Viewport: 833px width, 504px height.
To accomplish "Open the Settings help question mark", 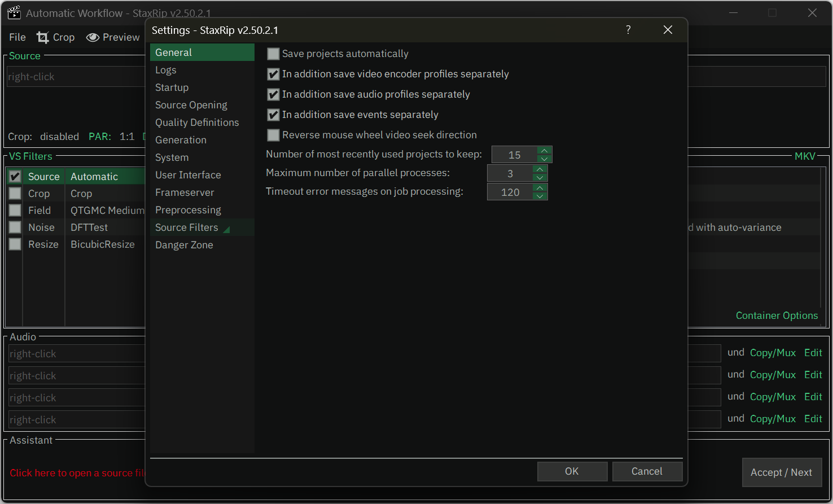I will (628, 30).
